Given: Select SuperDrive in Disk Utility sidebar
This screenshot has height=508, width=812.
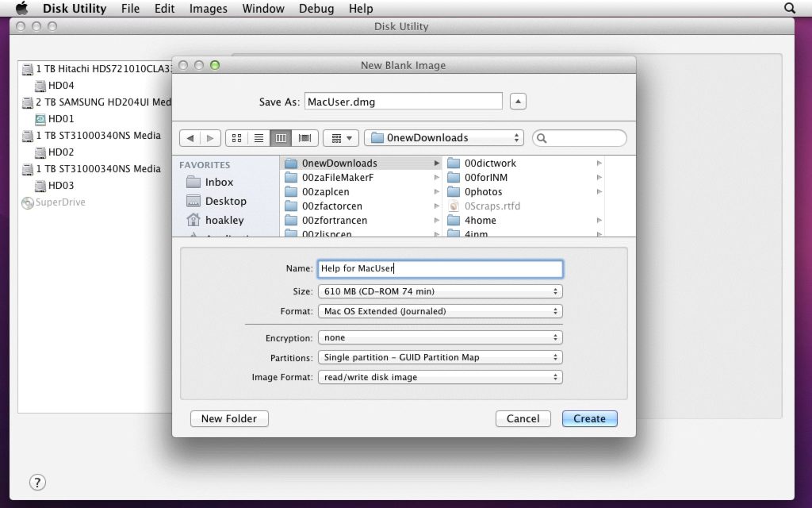Looking at the screenshot, I should [x=53, y=202].
